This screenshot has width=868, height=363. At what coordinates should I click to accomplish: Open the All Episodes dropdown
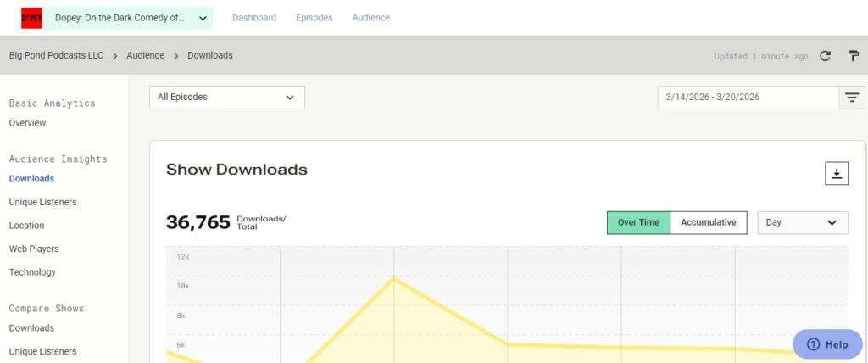tap(227, 97)
